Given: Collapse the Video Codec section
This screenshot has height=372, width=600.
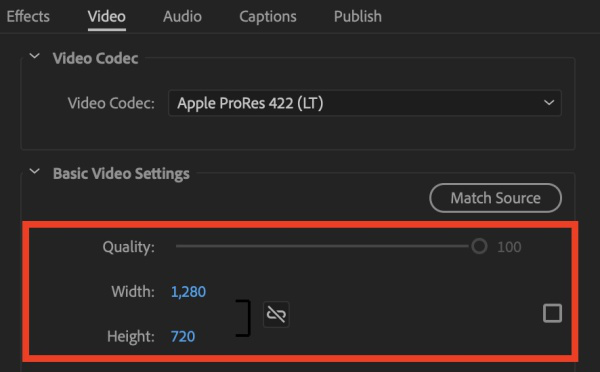Looking at the screenshot, I should point(34,57).
